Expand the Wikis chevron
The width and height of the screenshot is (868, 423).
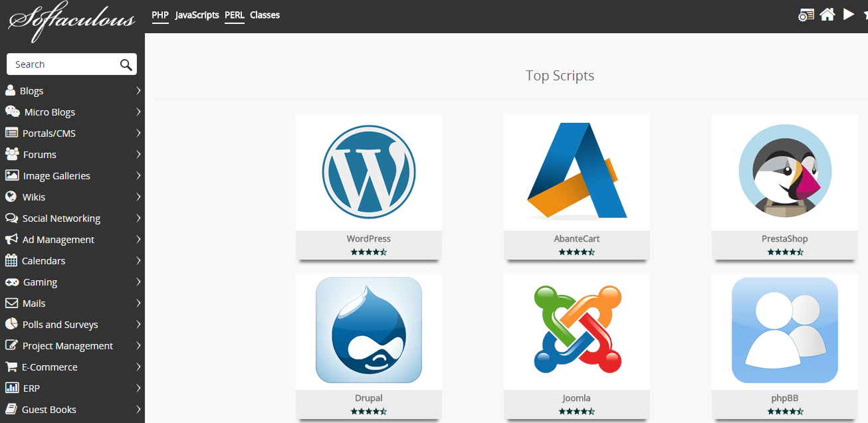[138, 197]
